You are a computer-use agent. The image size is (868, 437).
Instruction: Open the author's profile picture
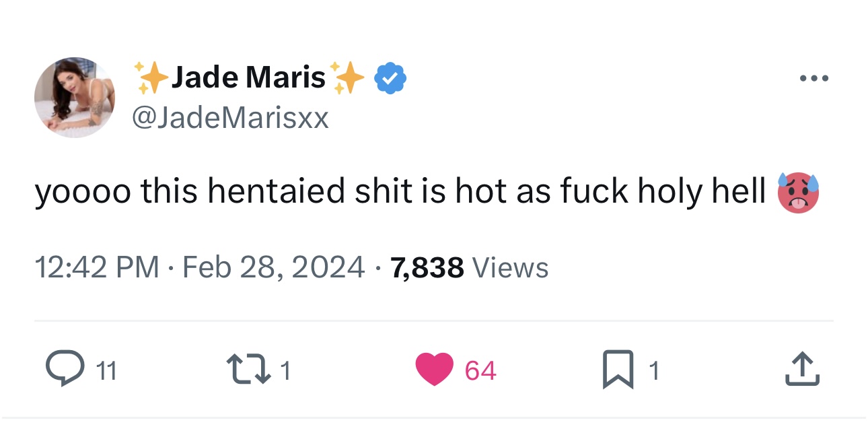tap(75, 97)
